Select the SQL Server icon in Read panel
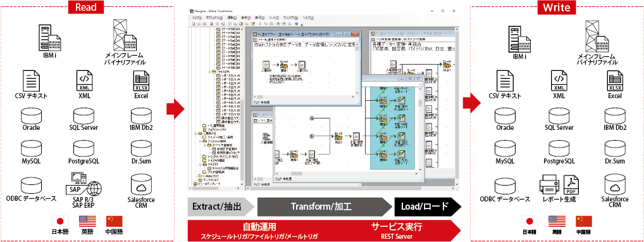 tap(84, 117)
